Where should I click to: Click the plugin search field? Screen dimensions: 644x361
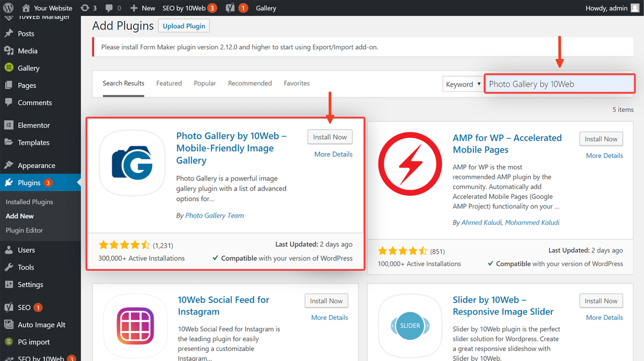(x=560, y=84)
